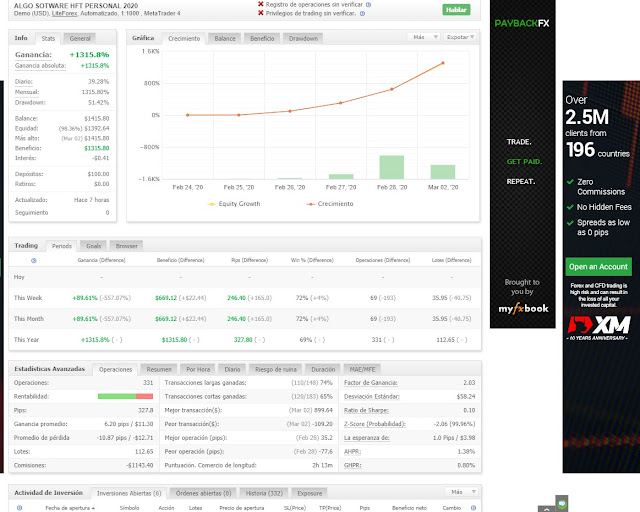Image resolution: width=640 pixels, height=512 pixels.
Task: Select the Balance chart tab
Action: (225, 38)
